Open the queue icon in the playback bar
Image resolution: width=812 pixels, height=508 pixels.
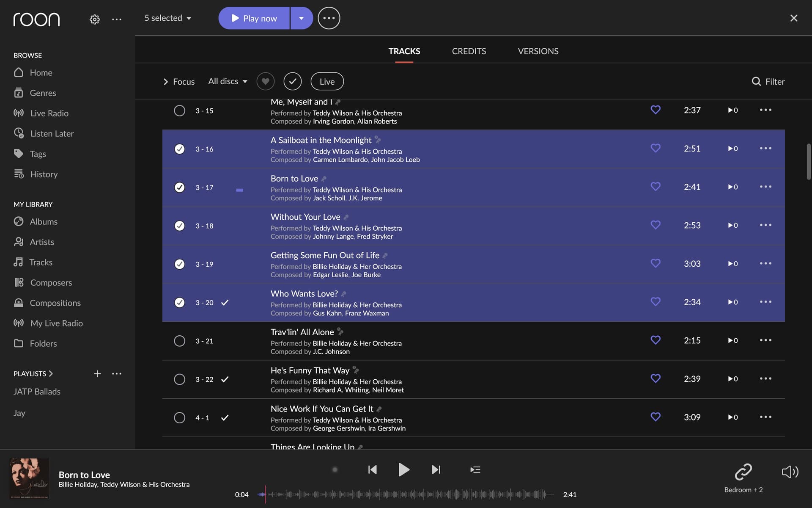coord(475,469)
